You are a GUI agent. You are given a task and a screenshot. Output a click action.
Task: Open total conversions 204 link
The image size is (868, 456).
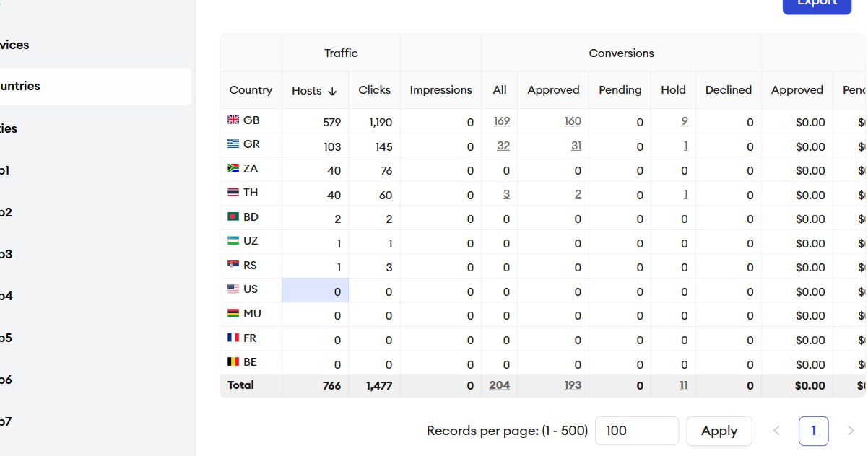[x=499, y=385]
